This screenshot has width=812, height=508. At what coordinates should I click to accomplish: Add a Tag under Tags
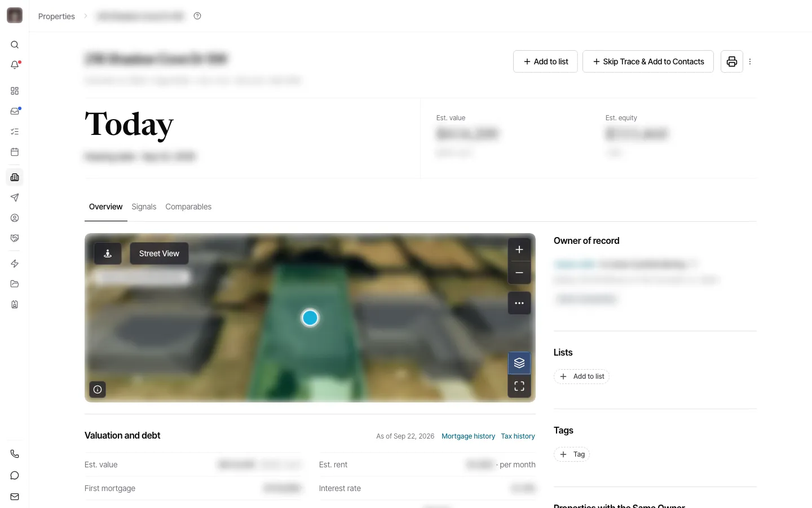point(572,454)
